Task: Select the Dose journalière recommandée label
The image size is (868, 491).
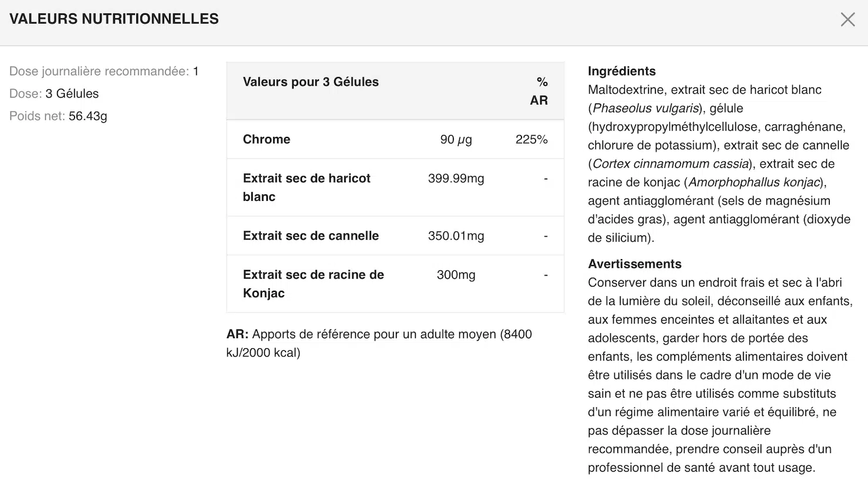Action: (x=99, y=71)
